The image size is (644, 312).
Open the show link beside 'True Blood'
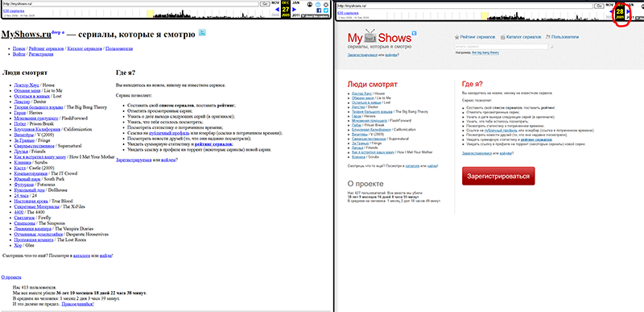31,202
